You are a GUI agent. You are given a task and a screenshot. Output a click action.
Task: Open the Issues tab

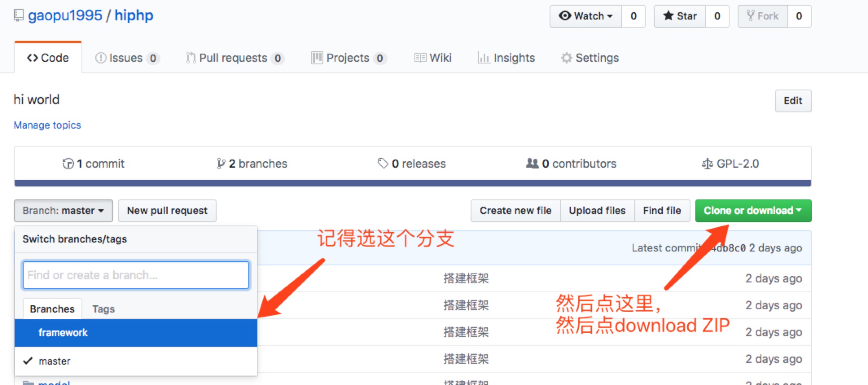127,58
